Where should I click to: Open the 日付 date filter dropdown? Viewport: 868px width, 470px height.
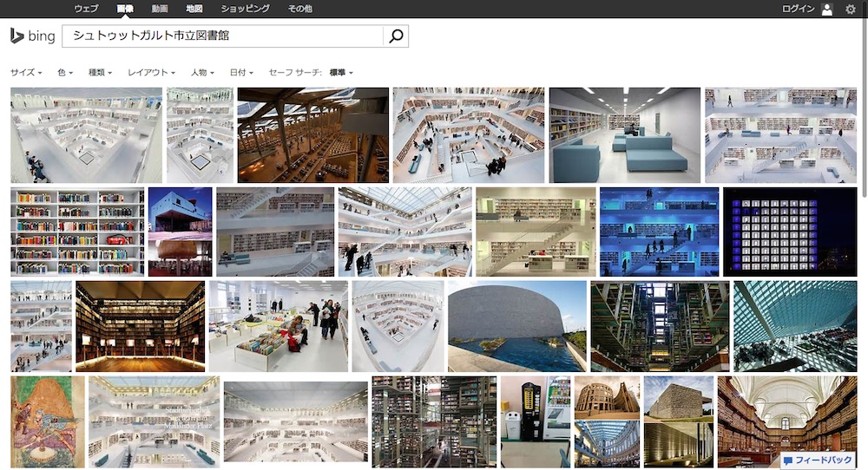pos(241,73)
